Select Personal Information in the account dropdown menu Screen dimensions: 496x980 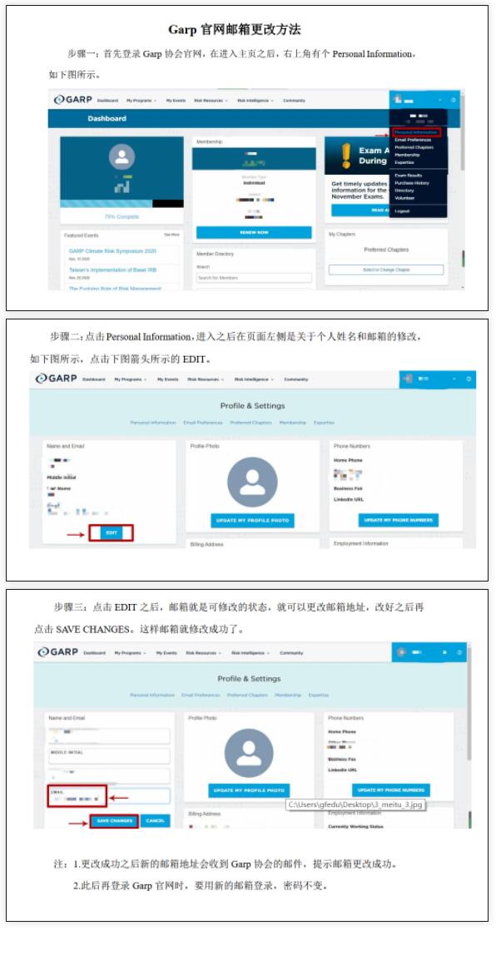pos(417,132)
